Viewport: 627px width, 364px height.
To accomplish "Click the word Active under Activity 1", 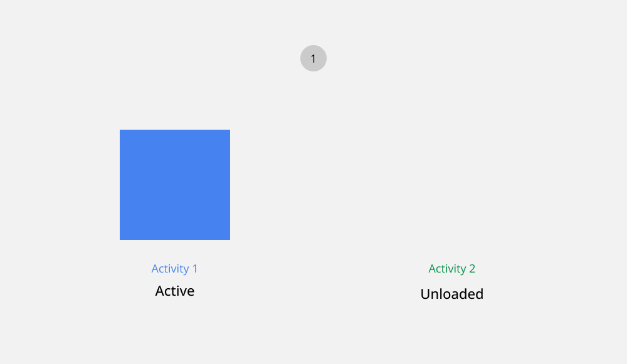I will coord(175,291).
